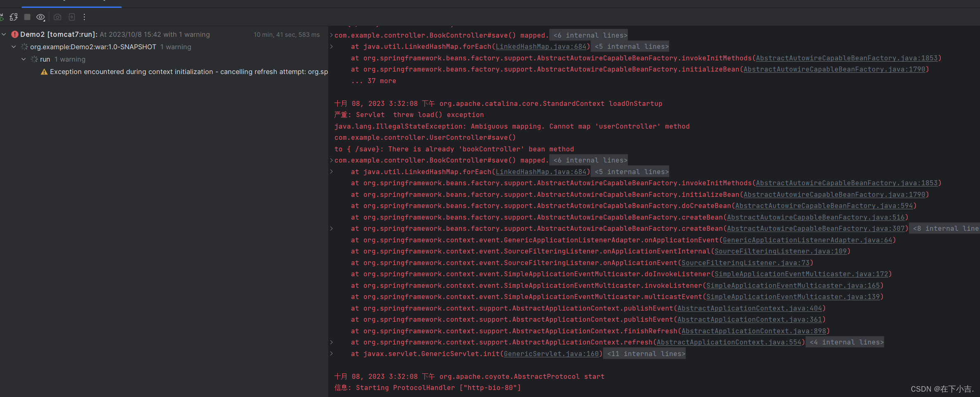This screenshot has height=397, width=980.
Task: Click the '10 min, 41 sec, 583 ms' duration
Action: click(286, 35)
